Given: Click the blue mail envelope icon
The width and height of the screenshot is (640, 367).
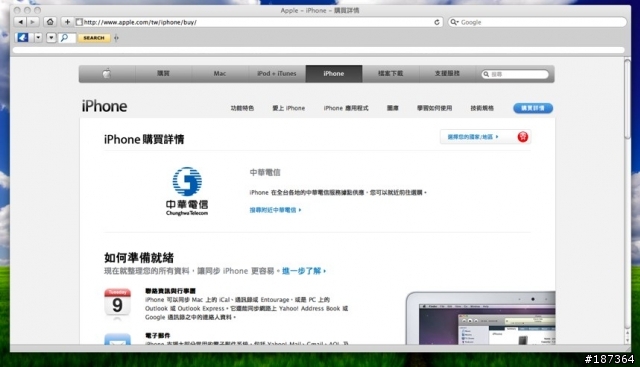Looking at the screenshot, I should coord(118,340).
